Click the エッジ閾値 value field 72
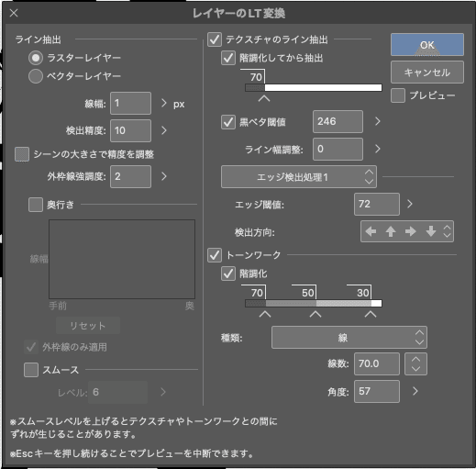Screen dimensions: 476x469 (377, 204)
